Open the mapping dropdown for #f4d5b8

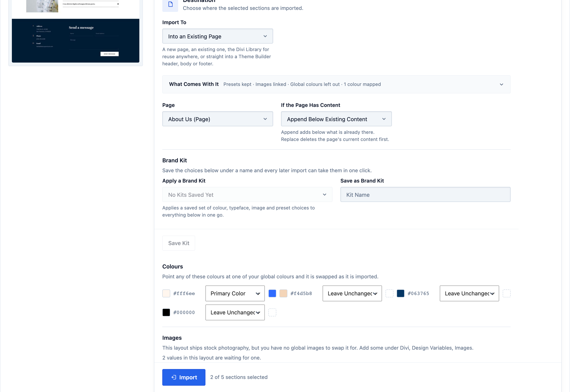click(352, 293)
